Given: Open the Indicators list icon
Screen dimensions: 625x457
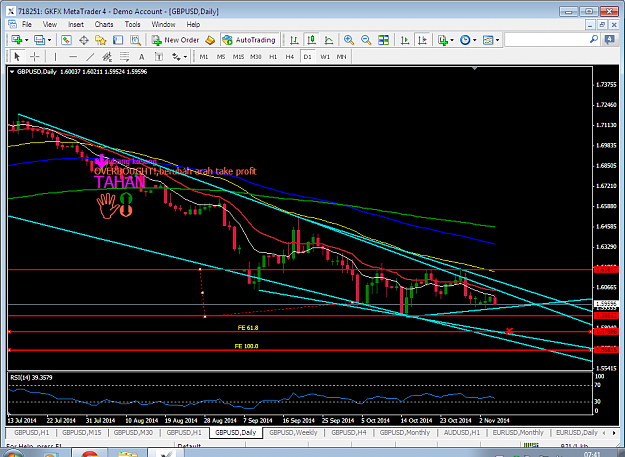Looking at the screenshot, I should click(442, 40).
